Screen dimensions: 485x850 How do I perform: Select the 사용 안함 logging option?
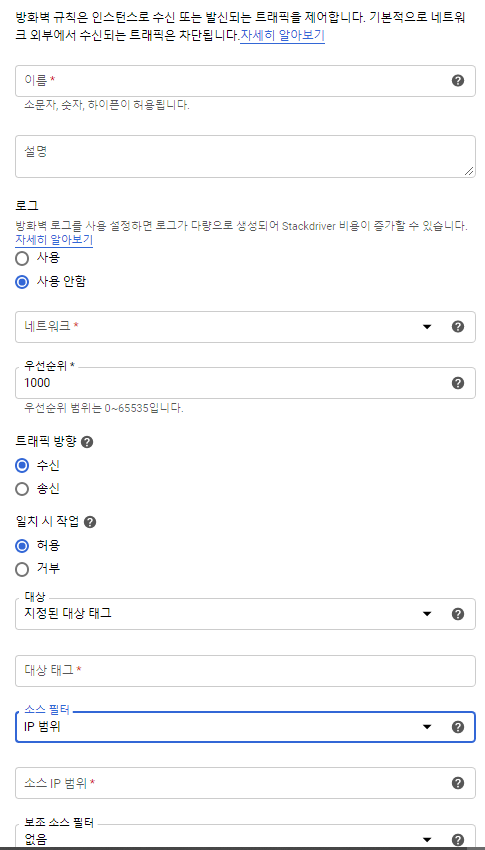coord(22,282)
